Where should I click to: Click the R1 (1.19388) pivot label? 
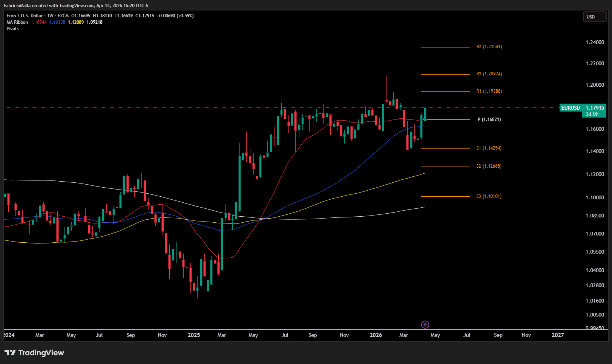click(489, 91)
